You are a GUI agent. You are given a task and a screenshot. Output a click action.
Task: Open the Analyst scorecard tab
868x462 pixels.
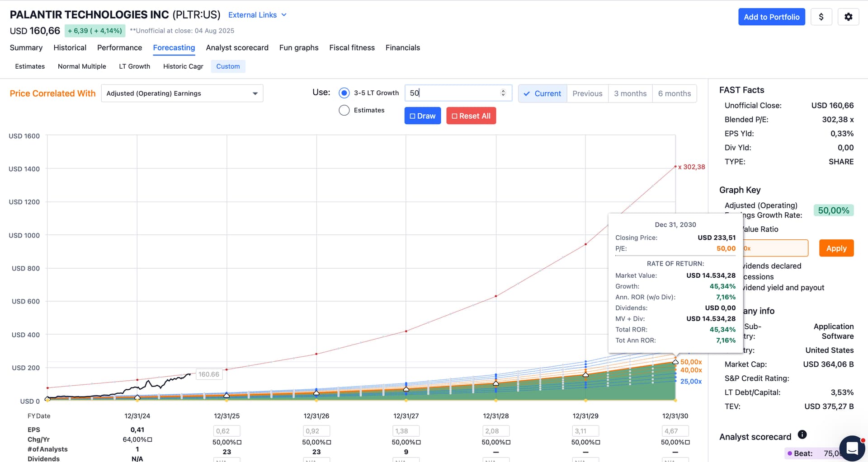[237, 47]
